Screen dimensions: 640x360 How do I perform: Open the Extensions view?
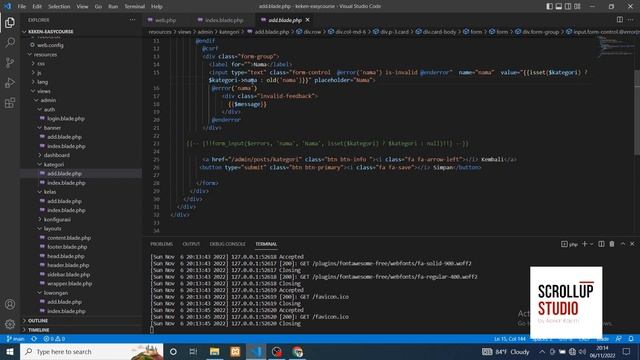click(10, 102)
